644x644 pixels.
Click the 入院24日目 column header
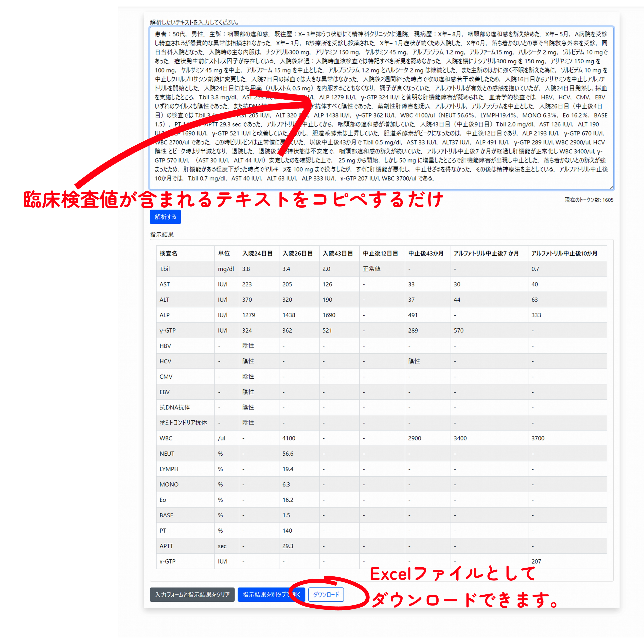click(x=257, y=253)
